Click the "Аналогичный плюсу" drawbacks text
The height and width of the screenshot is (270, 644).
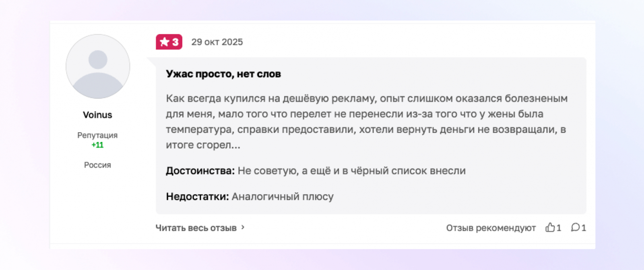(283, 197)
